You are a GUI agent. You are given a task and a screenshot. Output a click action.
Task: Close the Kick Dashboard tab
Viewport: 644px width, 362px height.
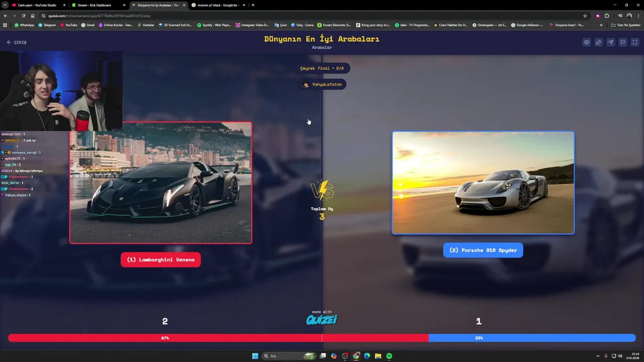(x=124, y=5)
